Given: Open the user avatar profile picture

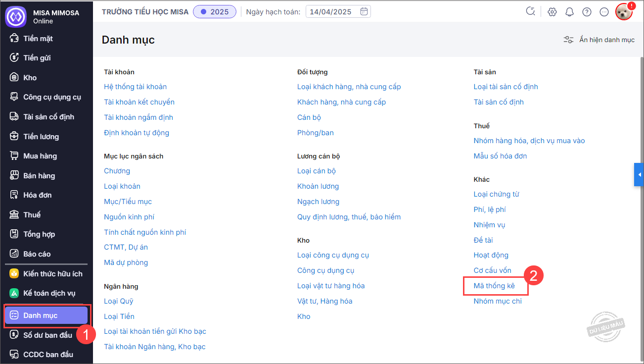Looking at the screenshot, I should coord(624,12).
